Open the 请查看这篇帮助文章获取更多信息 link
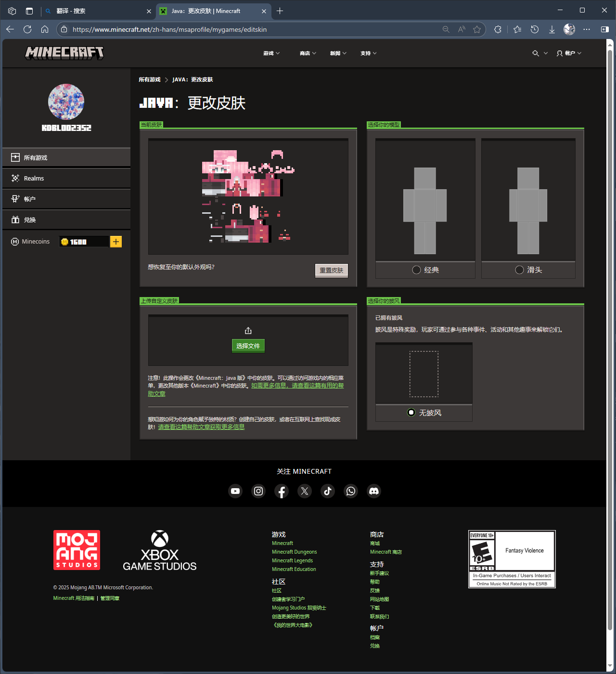Viewport: 616px width, 674px height. pyautogui.click(x=201, y=427)
